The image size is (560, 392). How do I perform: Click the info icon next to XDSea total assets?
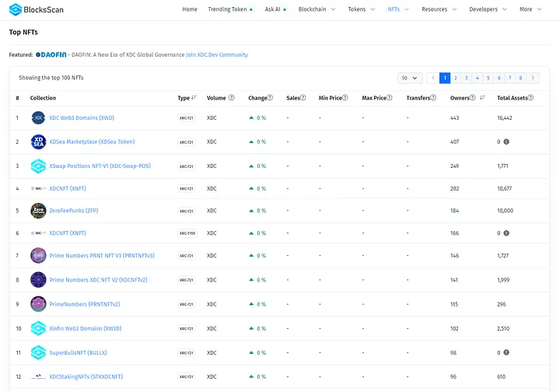click(x=506, y=142)
